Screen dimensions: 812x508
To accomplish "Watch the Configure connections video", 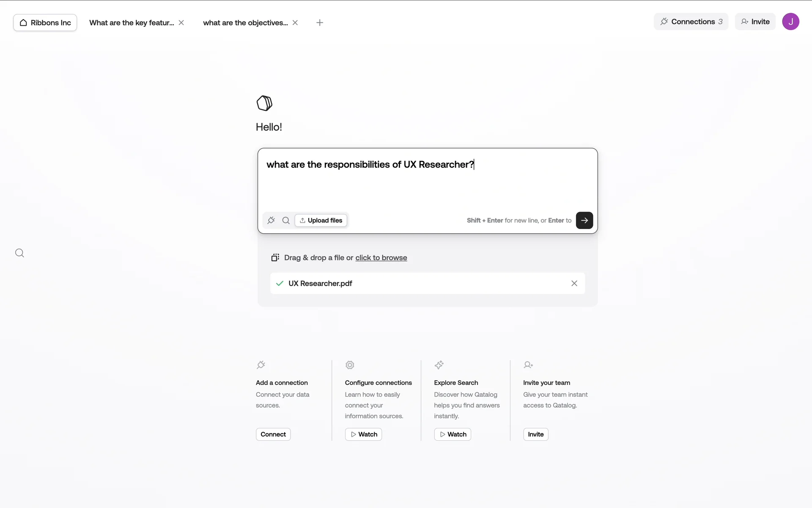I will [363, 434].
